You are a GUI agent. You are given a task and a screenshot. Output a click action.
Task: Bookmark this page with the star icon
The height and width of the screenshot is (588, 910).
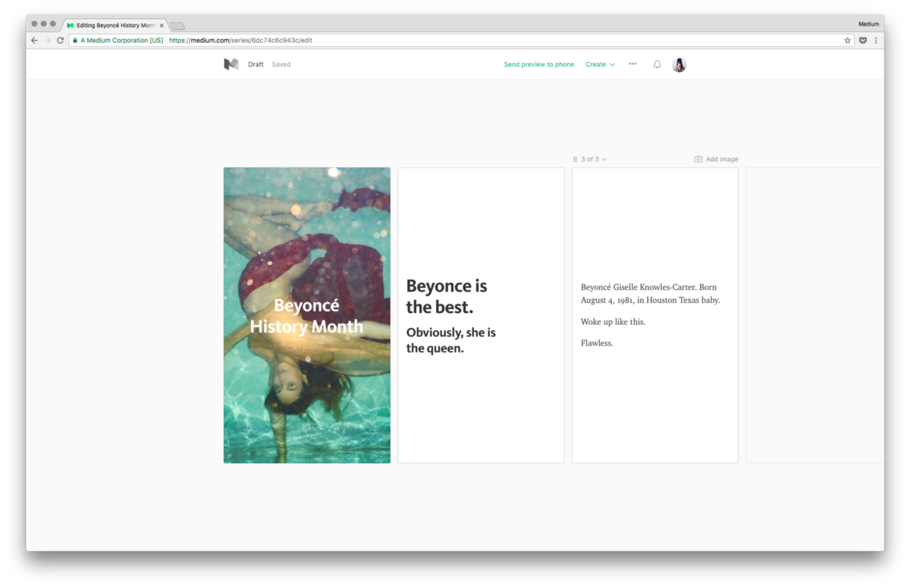(848, 40)
